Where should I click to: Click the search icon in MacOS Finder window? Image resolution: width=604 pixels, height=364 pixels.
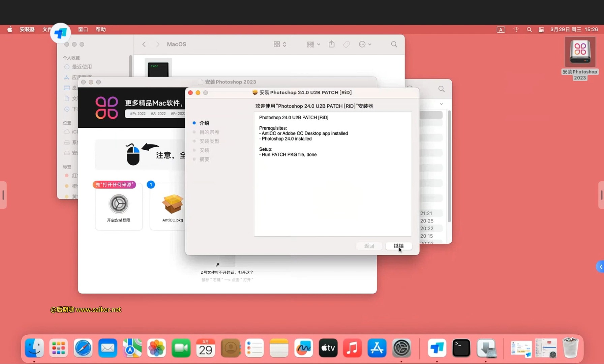click(394, 44)
